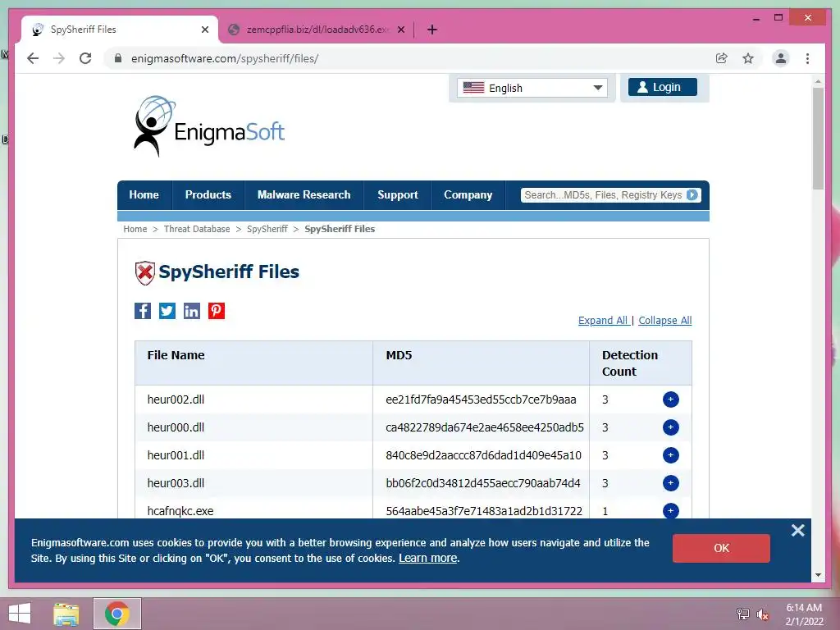This screenshot has height=630, width=840.
Task: Click the search submit arrow icon
Action: pyautogui.click(x=692, y=195)
